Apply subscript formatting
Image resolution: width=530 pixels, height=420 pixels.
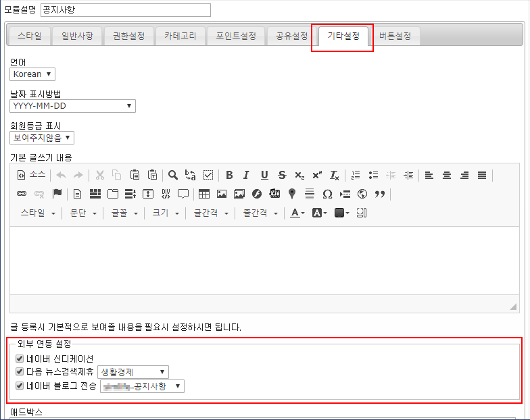click(x=299, y=175)
